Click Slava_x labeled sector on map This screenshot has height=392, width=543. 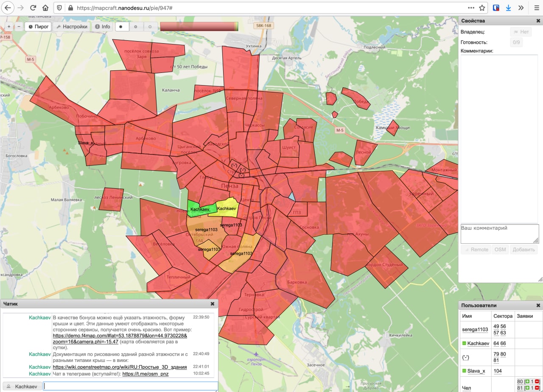click(x=83, y=143)
